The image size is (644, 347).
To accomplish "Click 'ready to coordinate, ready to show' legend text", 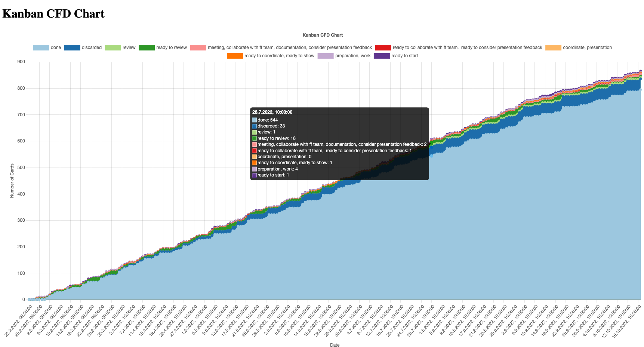I will tap(279, 56).
